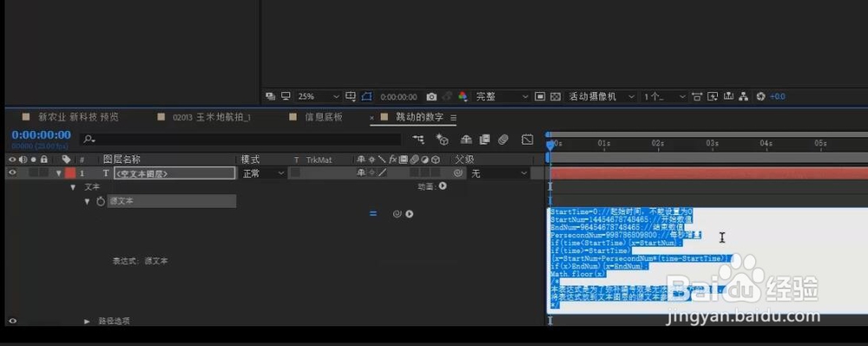The image size is (868, 346).
Task: Click the label tag column header
Action: [67, 160]
